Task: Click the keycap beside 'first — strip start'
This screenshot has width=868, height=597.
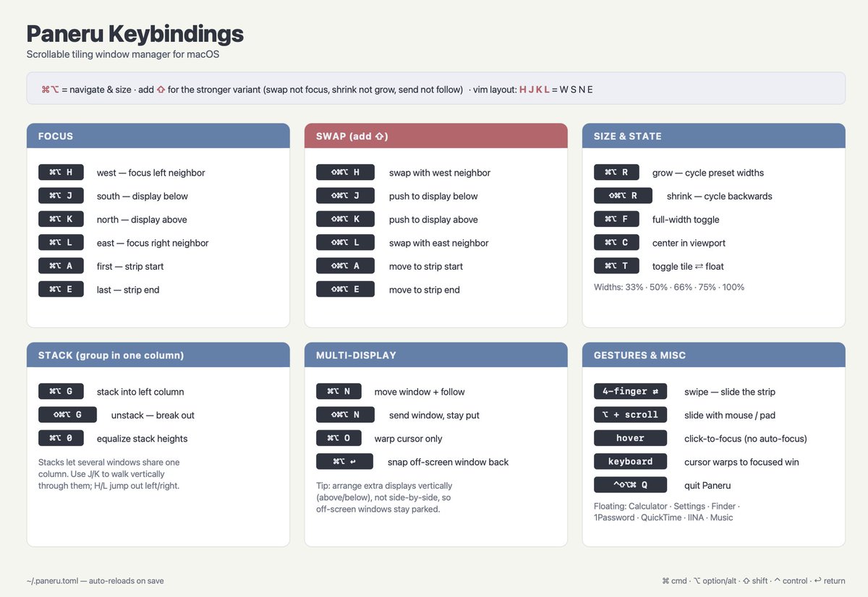Action: click(61, 266)
